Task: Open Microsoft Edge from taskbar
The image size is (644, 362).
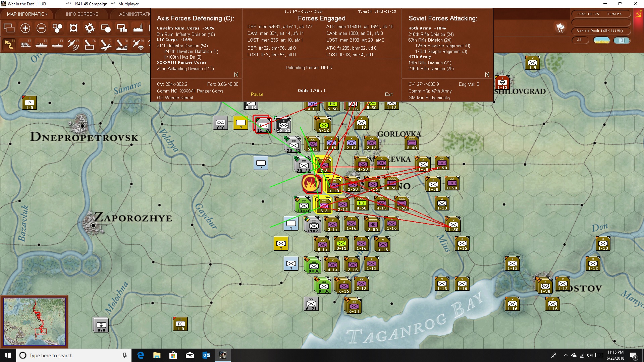Action: pos(141,355)
